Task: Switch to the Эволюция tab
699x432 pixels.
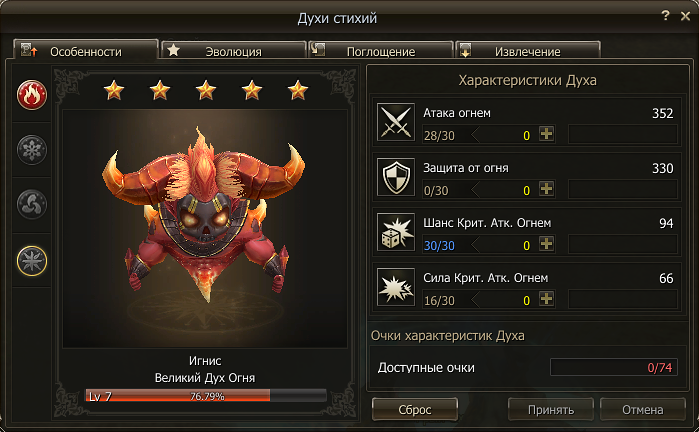Action: (234, 50)
